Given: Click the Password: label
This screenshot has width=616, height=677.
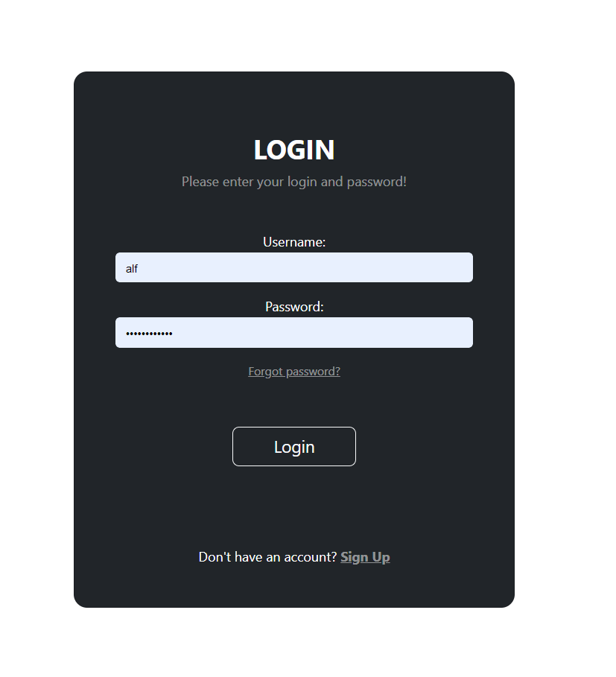Looking at the screenshot, I should [x=294, y=307].
